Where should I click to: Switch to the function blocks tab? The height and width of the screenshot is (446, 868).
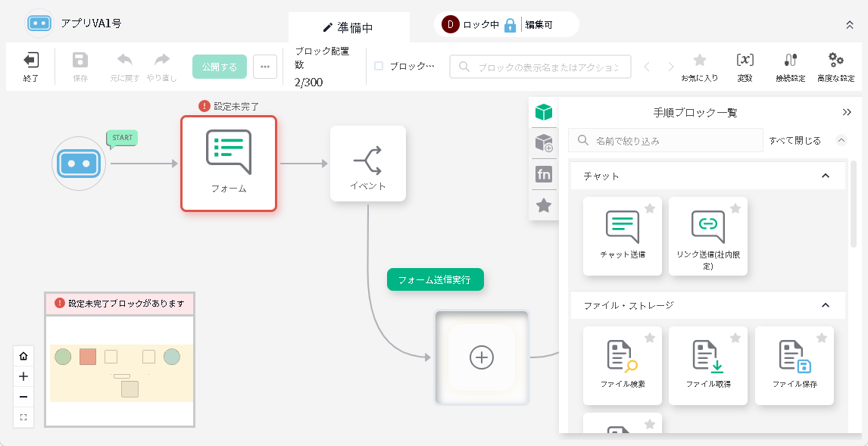click(x=543, y=174)
